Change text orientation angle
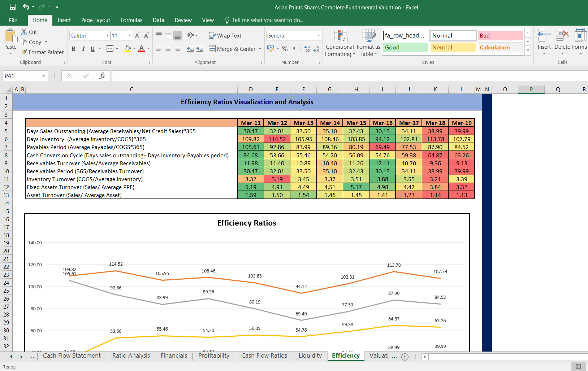 190,35
